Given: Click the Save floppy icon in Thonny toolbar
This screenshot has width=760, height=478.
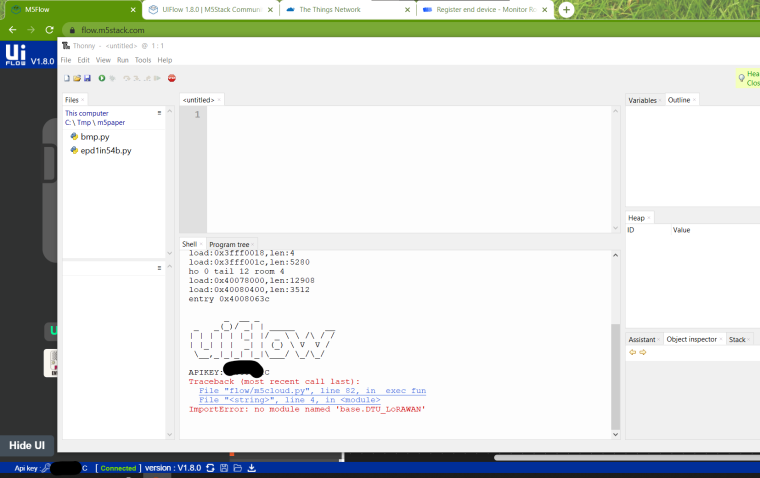Looking at the screenshot, I should [x=87, y=78].
